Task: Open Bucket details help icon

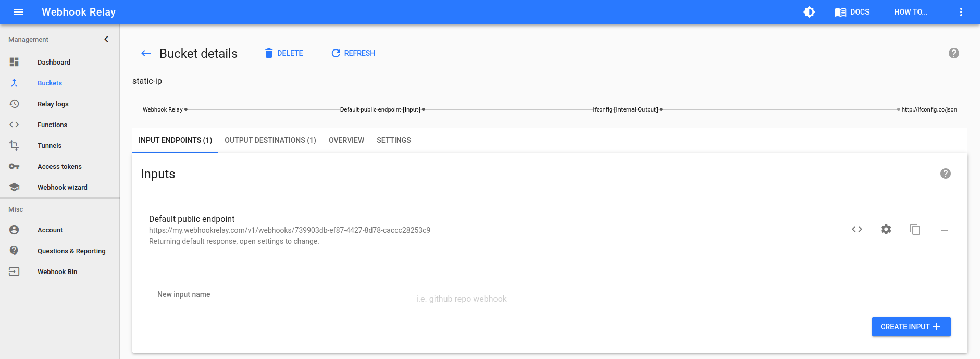Action: (954, 53)
